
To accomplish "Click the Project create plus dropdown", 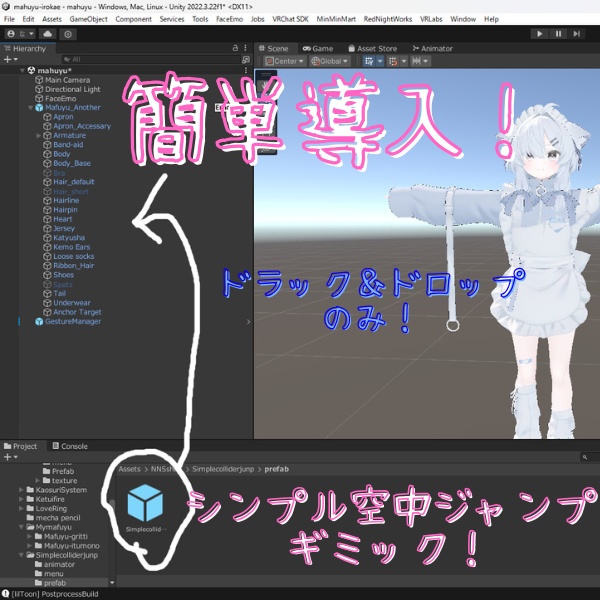I will [x=10, y=457].
